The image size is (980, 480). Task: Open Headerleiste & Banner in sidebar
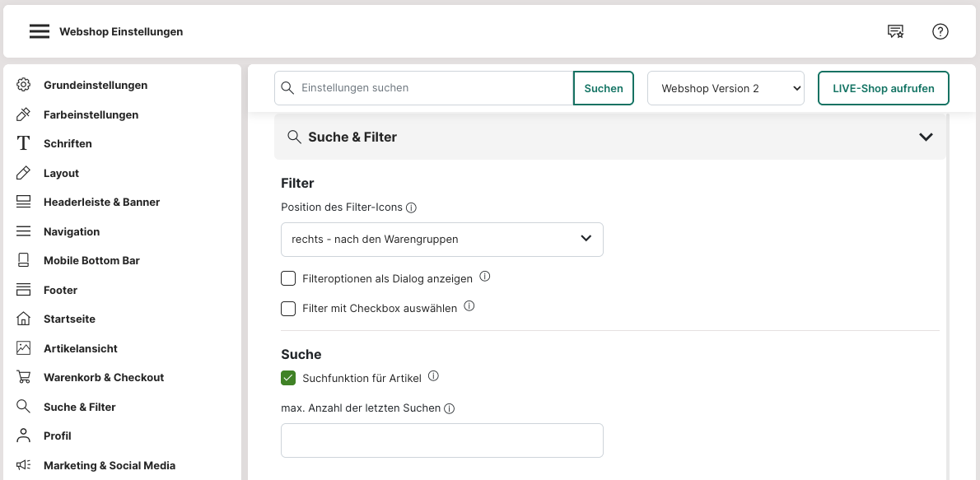[101, 202]
